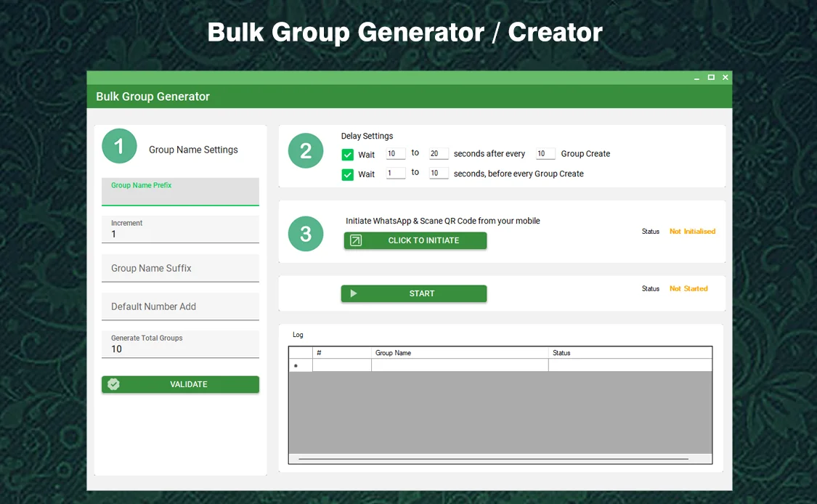Click the step 3 numbered circle icon
The height and width of the screenshot is (504, 817).
pyautogui.click(x=305, y=234)
